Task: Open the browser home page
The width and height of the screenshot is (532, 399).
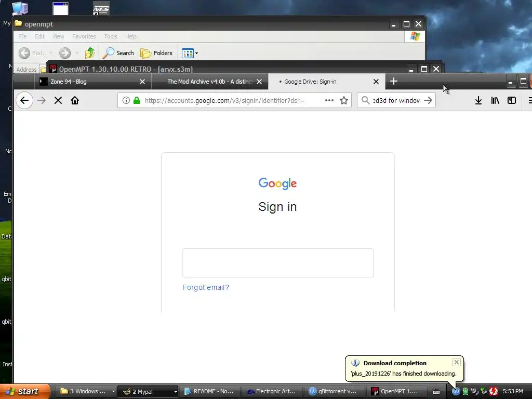Action: point(75,100)
